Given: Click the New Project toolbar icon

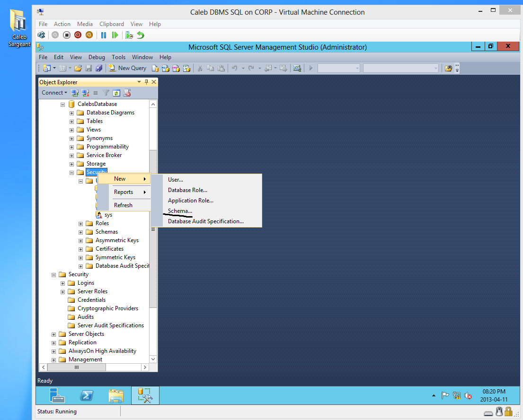Looking at the screenshot, I should click(47, 68).
